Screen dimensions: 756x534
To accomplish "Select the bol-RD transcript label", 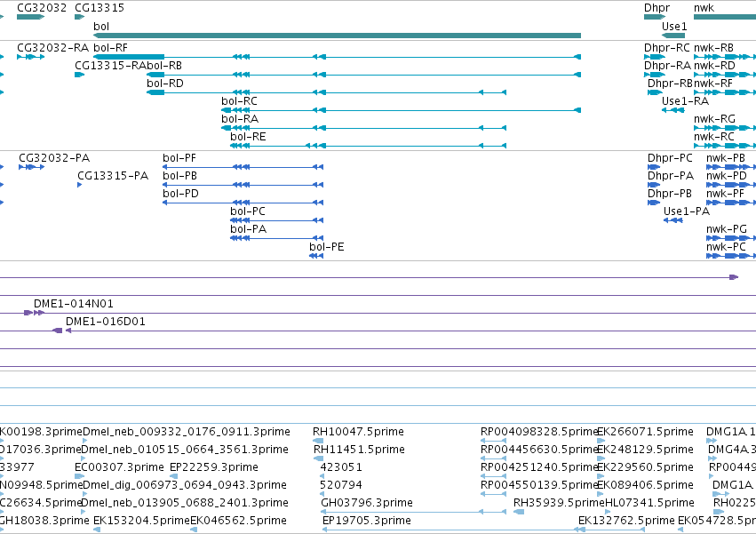I will click(x=165, y=83).
